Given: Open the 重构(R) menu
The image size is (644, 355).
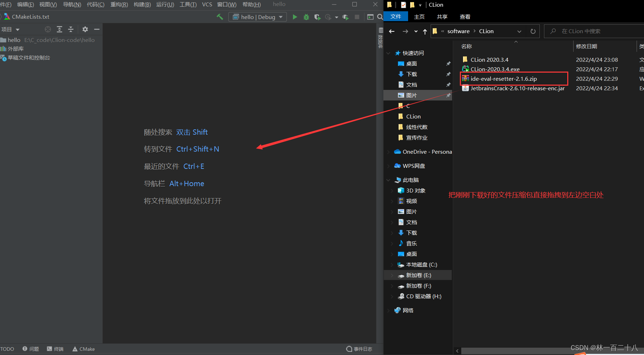Looking at the screenshot, I should pos(119,4).
